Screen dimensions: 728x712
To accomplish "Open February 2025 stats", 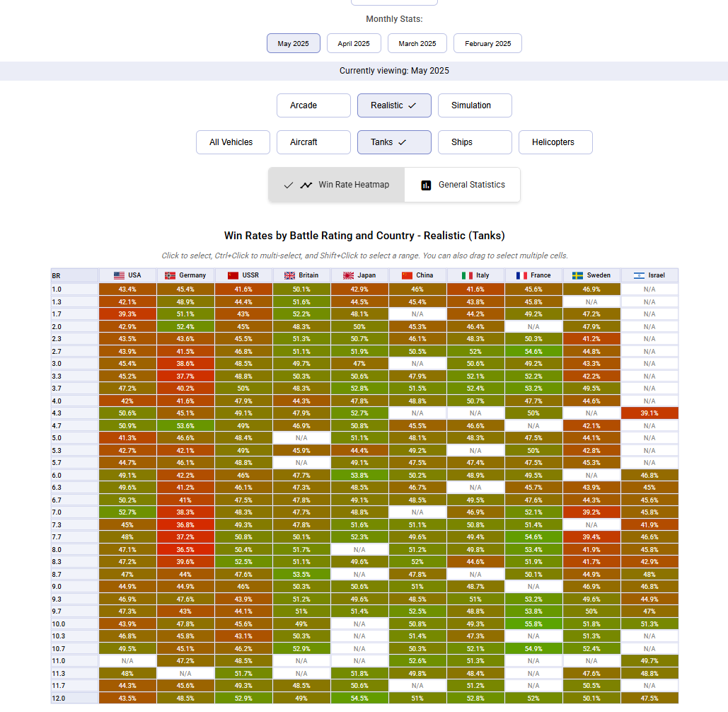I will (x=487, y=43).
